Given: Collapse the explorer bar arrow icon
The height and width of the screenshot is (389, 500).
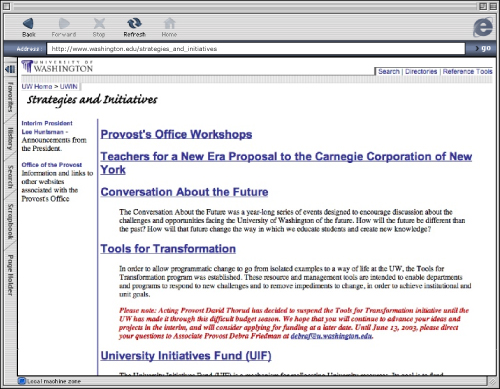Looking at the screenshot, I should click(x=10, y=69).
